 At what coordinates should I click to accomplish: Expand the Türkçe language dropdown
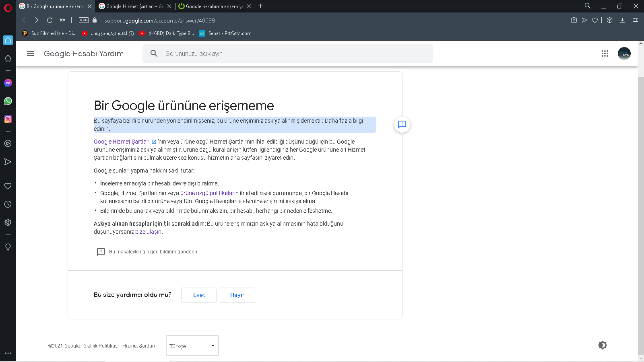(192, 346)
